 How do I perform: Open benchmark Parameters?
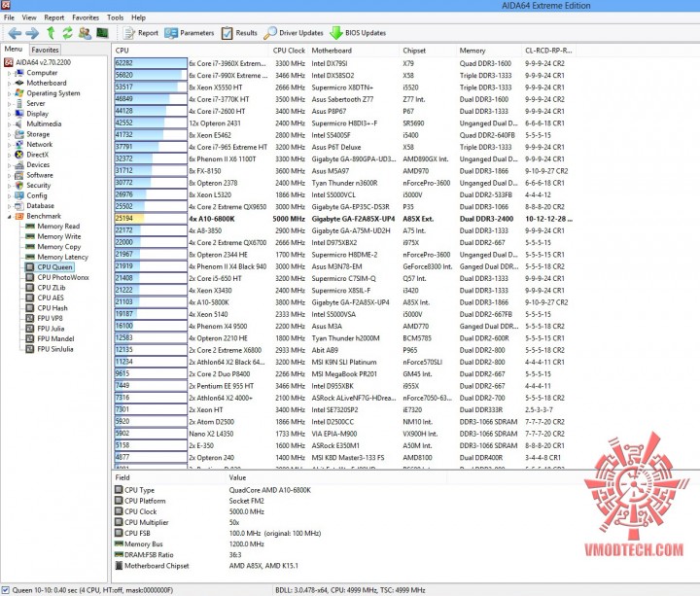click(190, 33)
